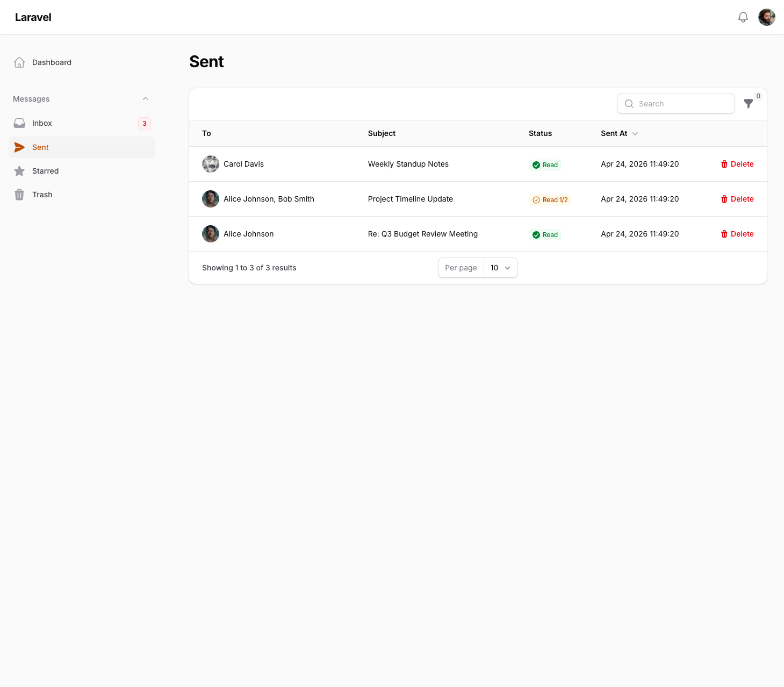The width and height of the screenshot is (784, 687).
Task: Open the table filter funnel icon
Action: coord(748,104)
